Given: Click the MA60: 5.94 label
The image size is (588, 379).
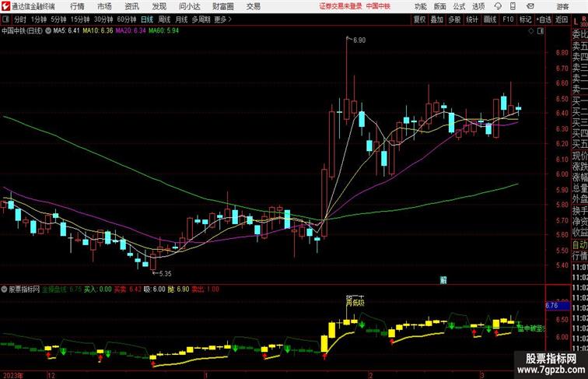Looking at the screenshot, I should [163, 31].
